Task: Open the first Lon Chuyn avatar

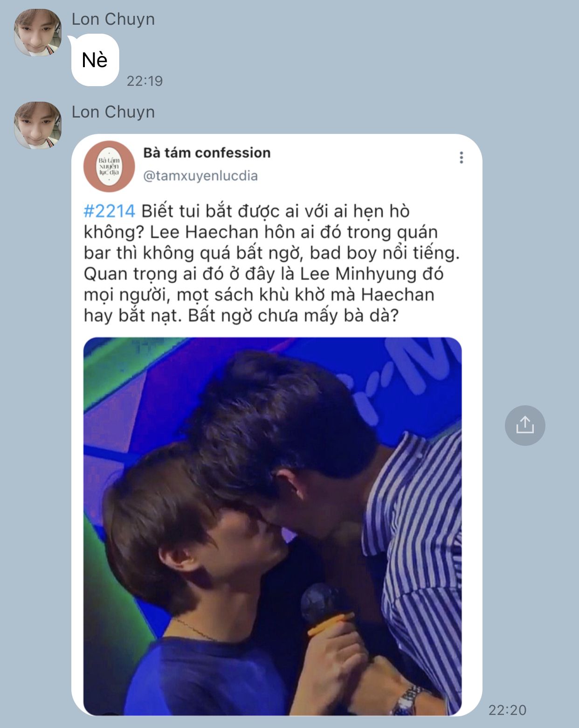Action: [x=38, y=33]
